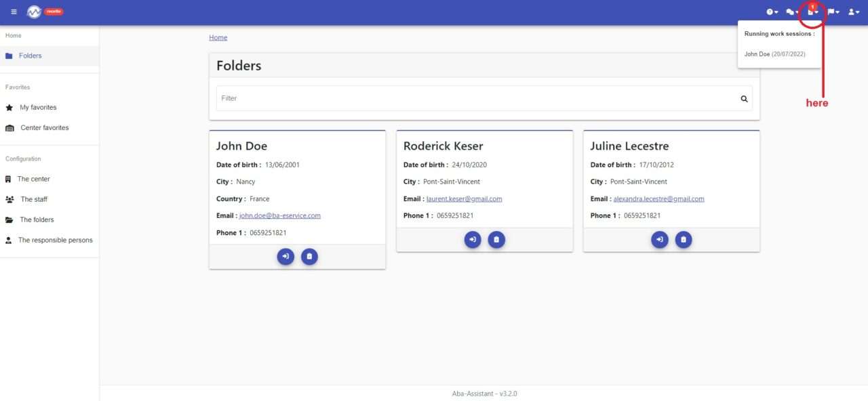Viewport: 868px width, 401px height.
Task: Expand the help dropdown in the top bar
Action: click(772, 12)
